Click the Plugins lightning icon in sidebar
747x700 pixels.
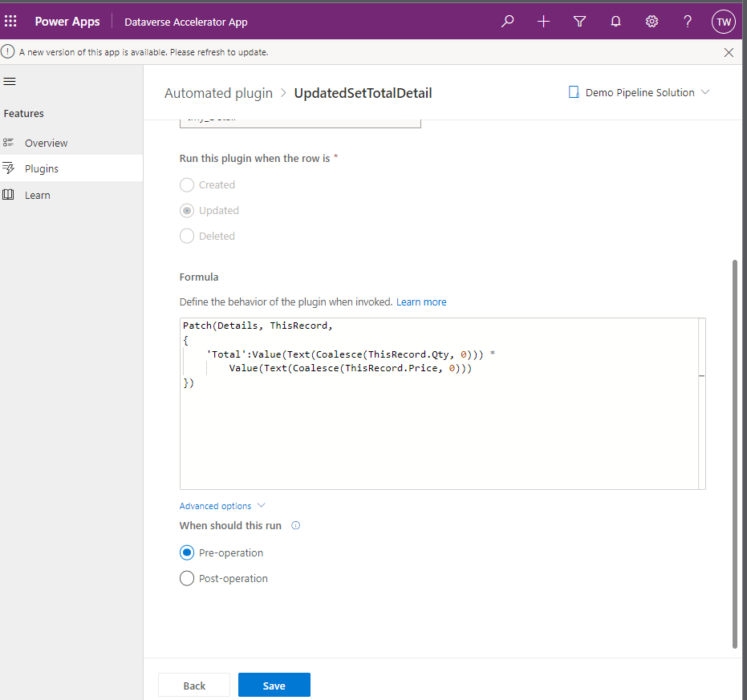(x=8, y=168)
